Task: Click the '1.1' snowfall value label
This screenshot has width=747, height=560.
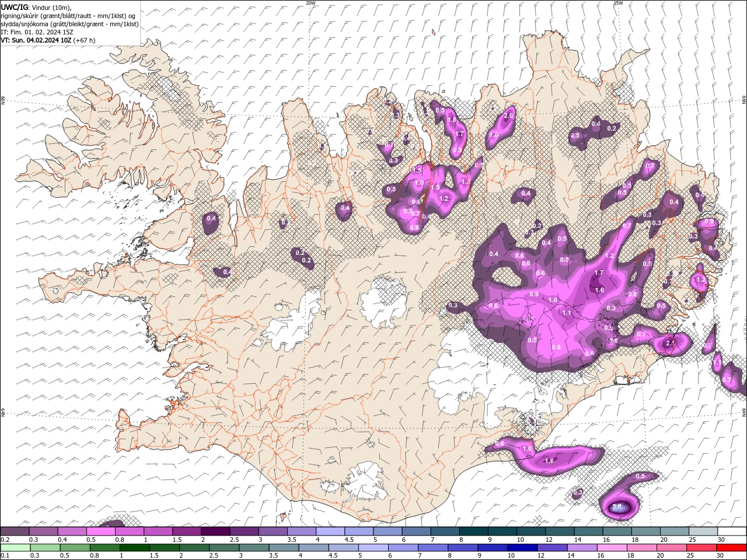Action: [567, 313]
